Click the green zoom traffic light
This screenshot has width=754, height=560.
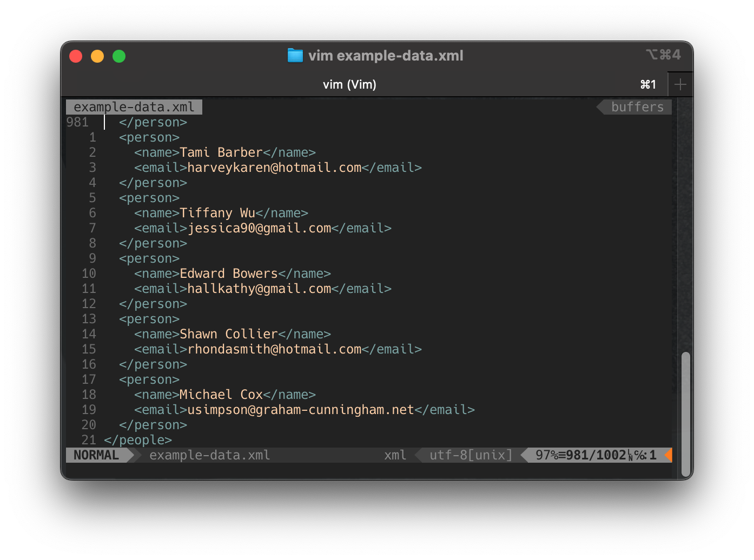(119, 56)
